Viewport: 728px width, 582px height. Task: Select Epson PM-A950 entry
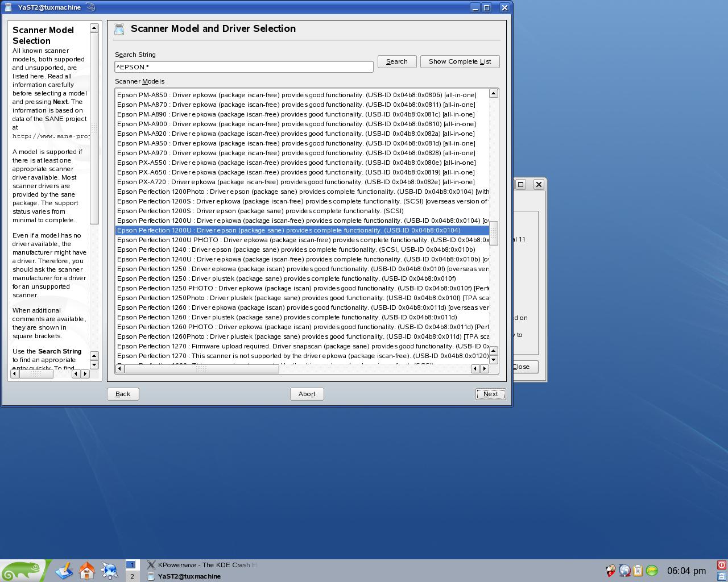[302, 143]
